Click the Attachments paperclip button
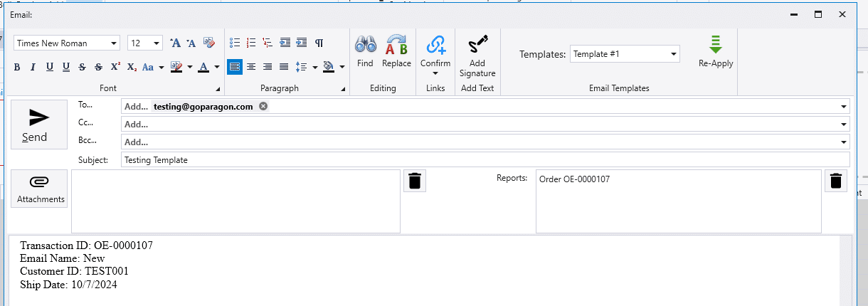The width and height of the screenshot is (868, 306). point(39,189)
